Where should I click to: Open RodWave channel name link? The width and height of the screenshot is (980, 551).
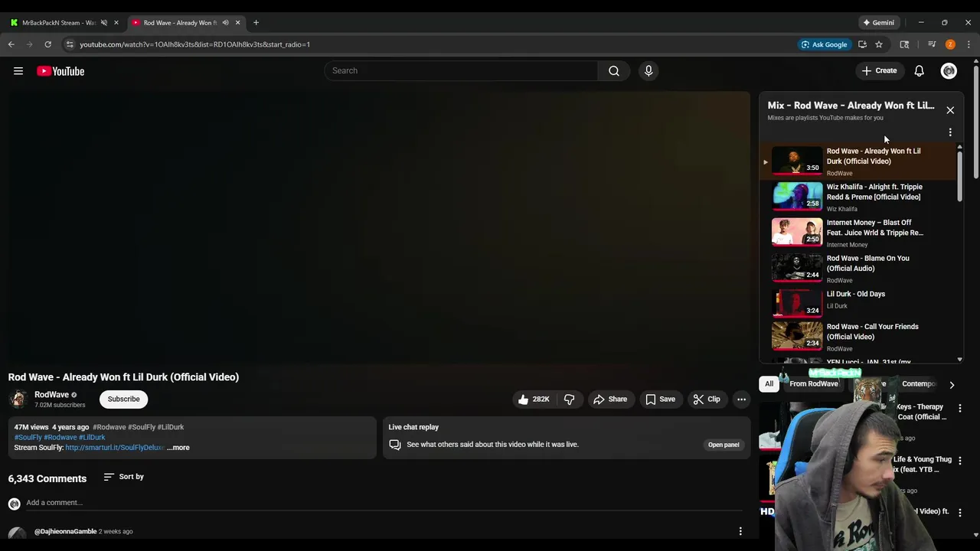(51, 395)
